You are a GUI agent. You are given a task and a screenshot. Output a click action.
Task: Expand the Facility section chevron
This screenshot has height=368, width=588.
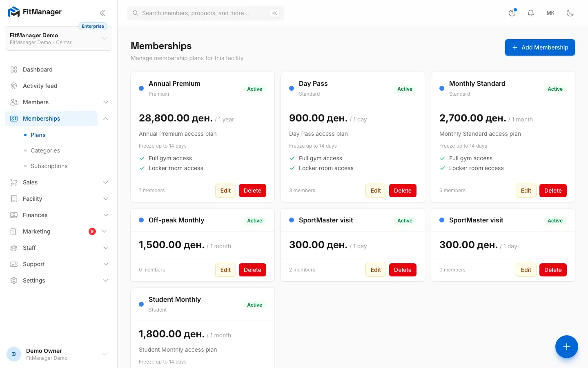coord(106,199)
